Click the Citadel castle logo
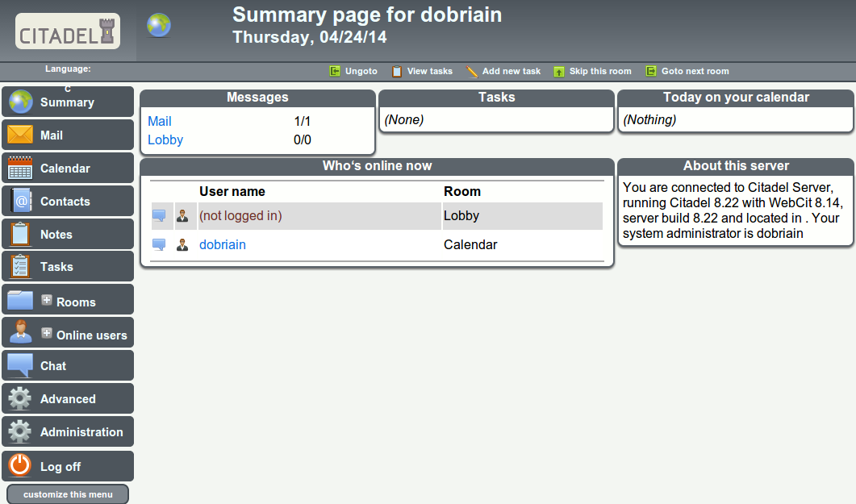The height and width of the screenshot is (504, 856). 68,31
